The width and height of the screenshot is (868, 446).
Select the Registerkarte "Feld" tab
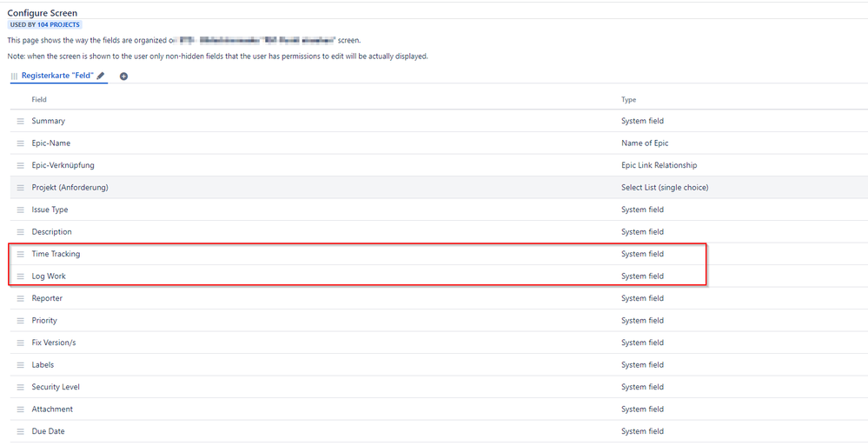click(57, 76)
